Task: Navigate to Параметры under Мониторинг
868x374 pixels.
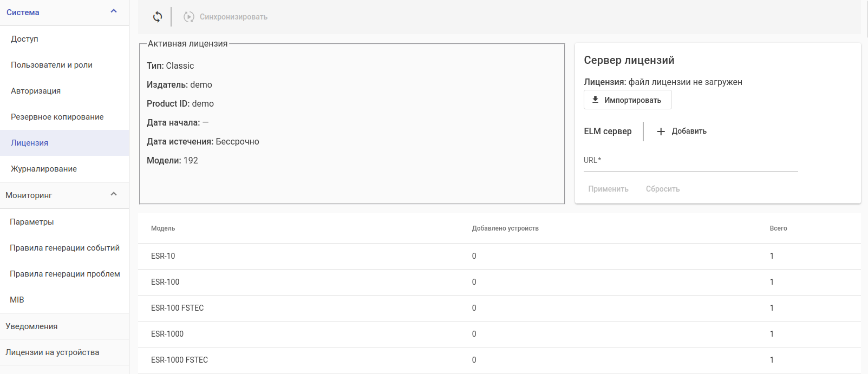Action: click(x=32, y=222)
